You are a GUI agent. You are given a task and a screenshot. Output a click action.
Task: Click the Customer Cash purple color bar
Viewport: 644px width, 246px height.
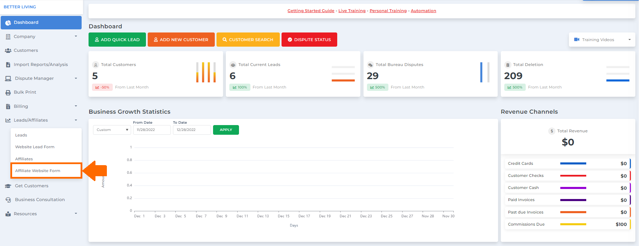pyautogui.click(x=573, y=188)
